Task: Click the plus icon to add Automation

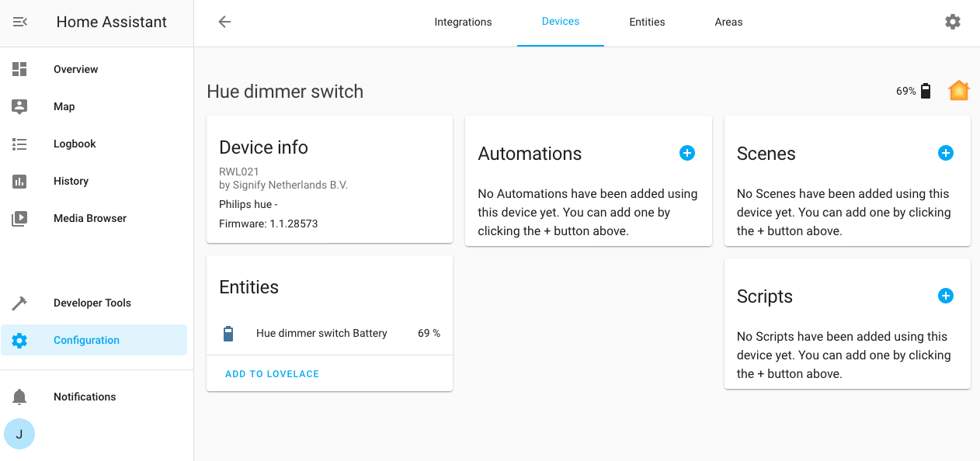Action: 686,153
